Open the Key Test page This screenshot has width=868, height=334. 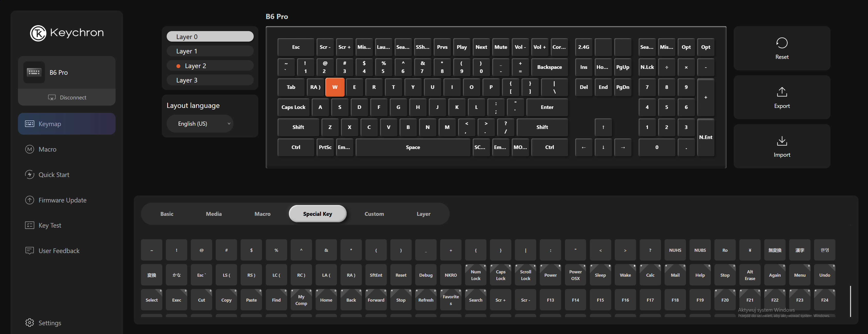67,225
